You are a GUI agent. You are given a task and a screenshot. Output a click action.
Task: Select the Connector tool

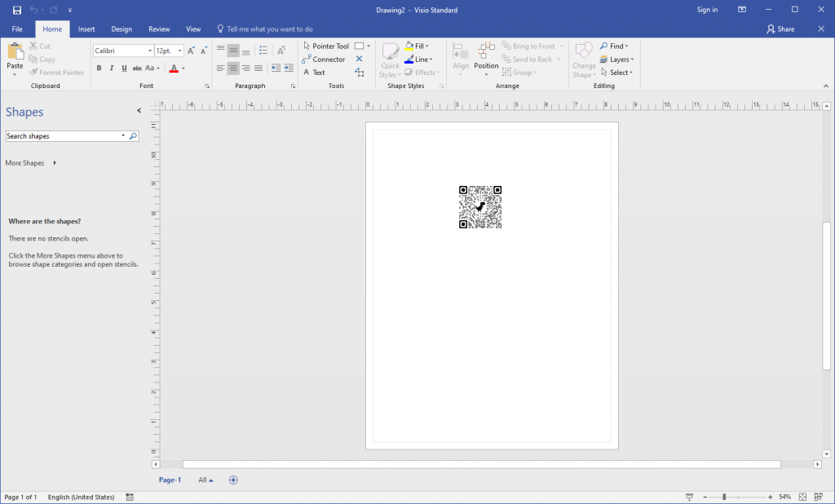[x=325, y=59]
